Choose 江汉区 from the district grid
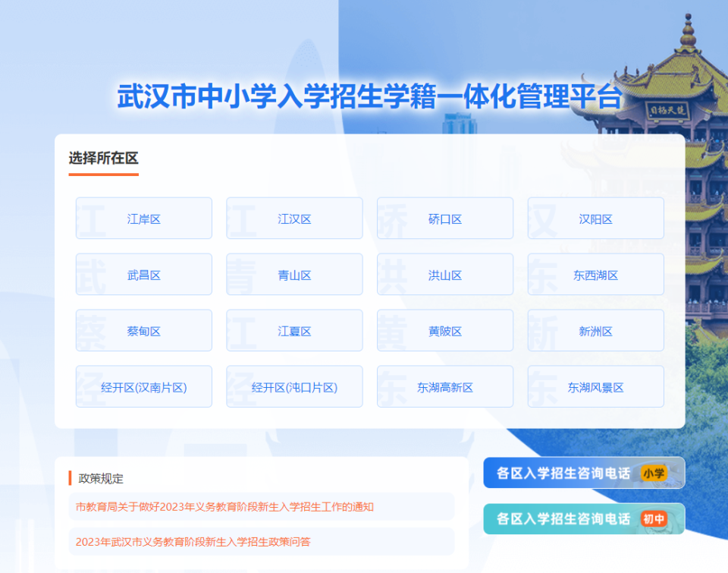This screenshot has height=573, width=728. [294, 219]
